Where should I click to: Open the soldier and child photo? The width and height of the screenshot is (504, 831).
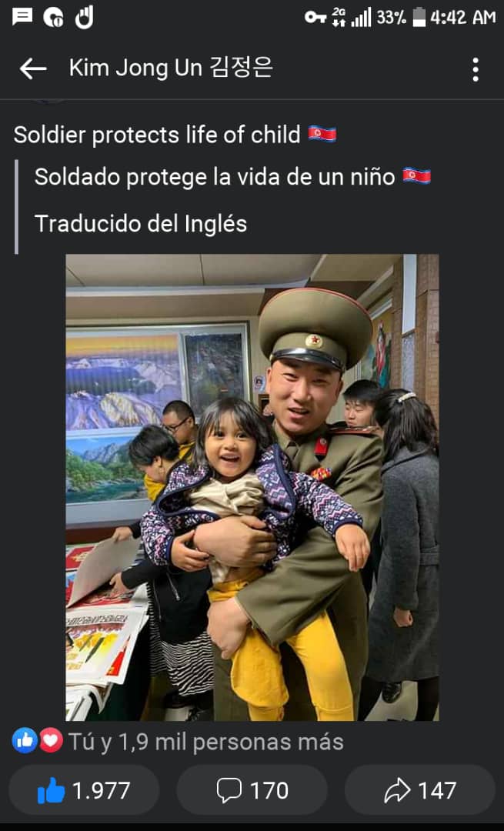click(x=252, y=488)
